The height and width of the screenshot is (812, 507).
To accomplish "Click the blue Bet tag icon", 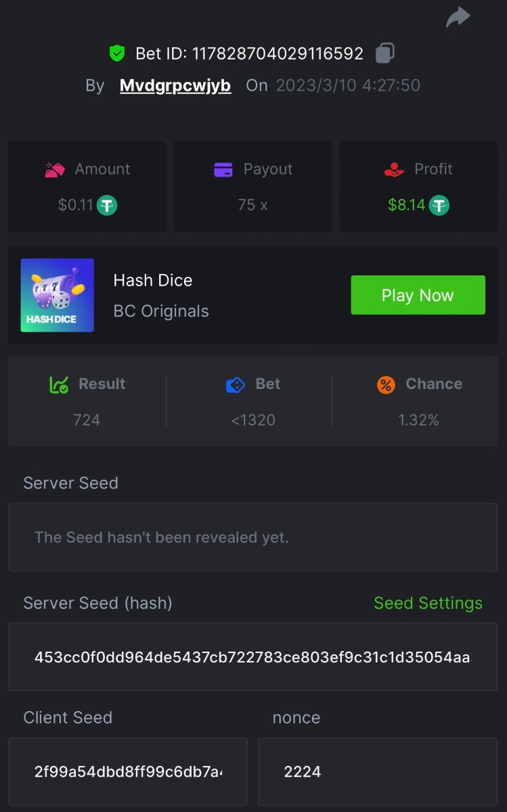I will [x=235, y=384].
